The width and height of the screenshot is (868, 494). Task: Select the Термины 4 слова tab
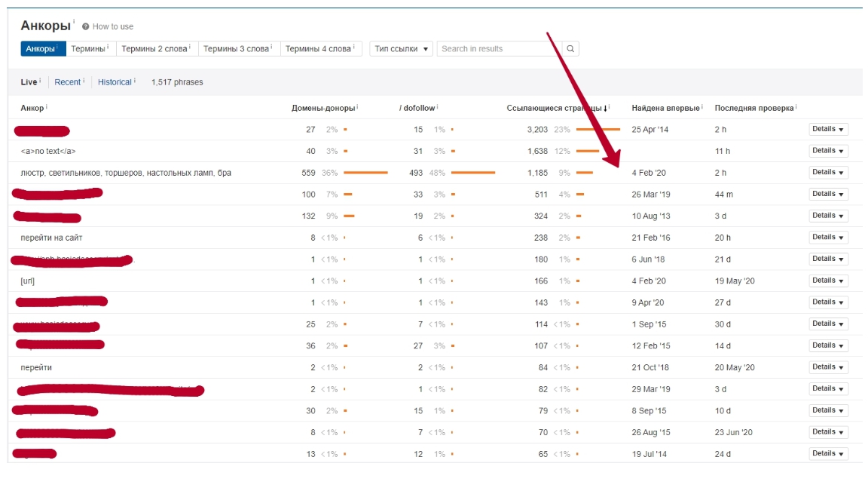point(319,49)
